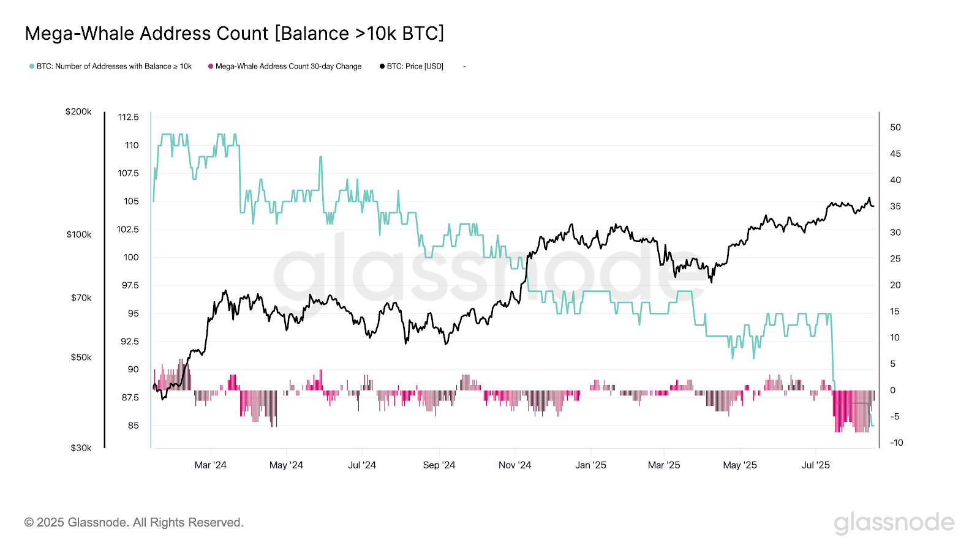Image resolution: width=980 pixels, height=551 pixels.
Task: Click the teal legend dot for address count
Action: coord(32,66)
